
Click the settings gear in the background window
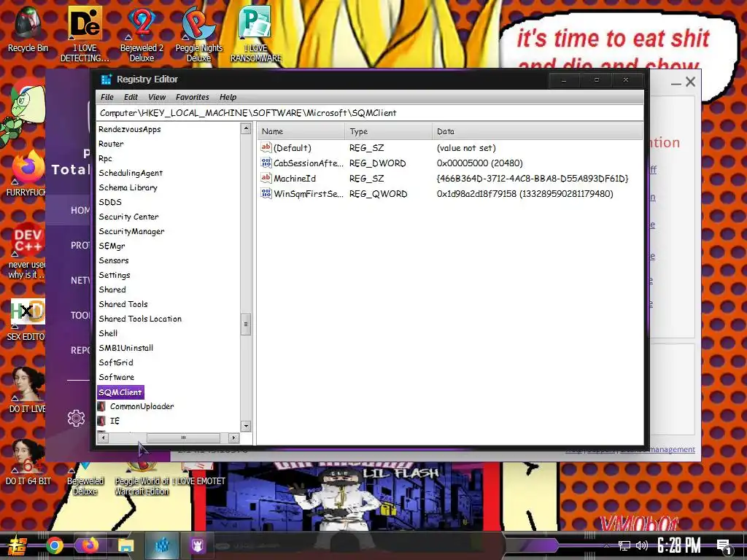tap(76, 418)
